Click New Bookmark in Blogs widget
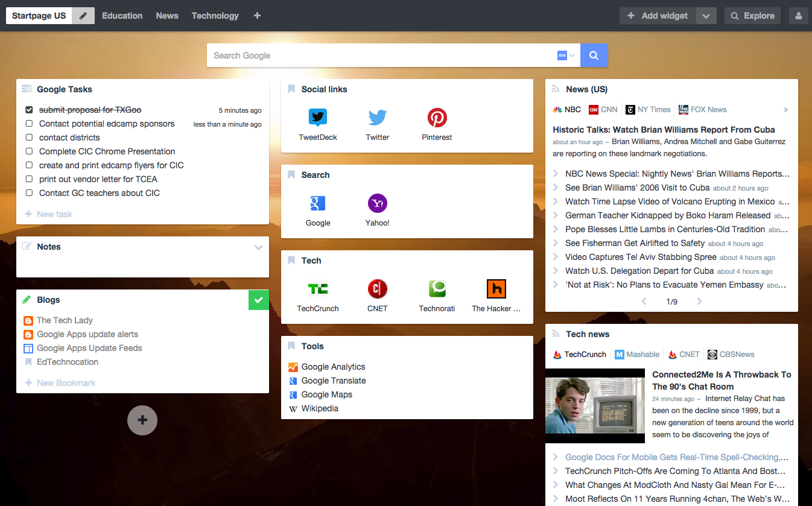This screenshot has width=812, height=506. (x=60, y=383)
